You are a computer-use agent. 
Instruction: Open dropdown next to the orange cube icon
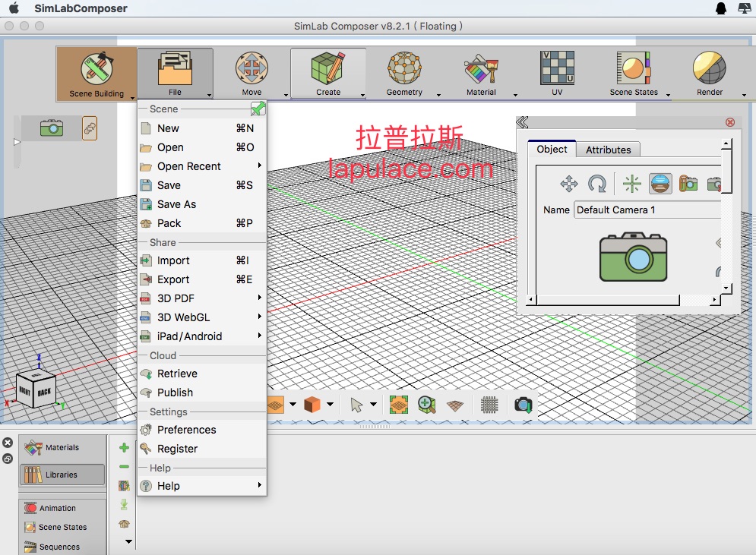point(331,404)
